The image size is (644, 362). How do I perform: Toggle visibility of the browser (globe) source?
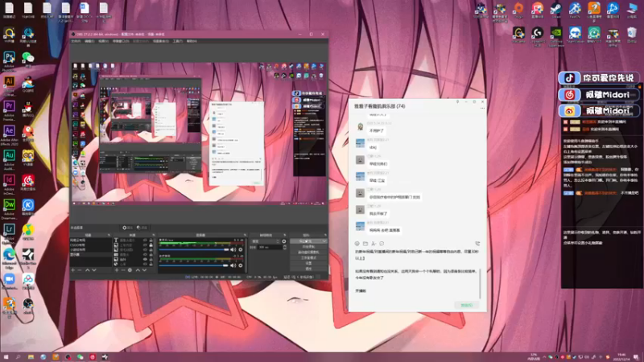[145, 265]
